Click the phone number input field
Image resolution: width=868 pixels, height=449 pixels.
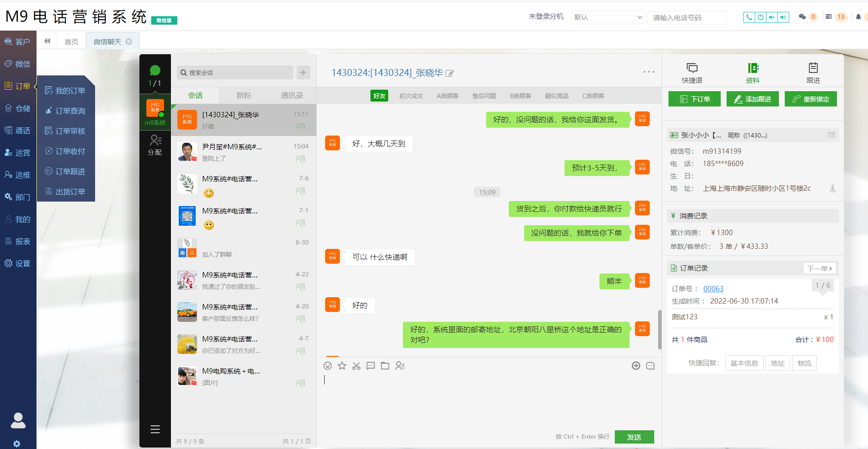[687, 18]
